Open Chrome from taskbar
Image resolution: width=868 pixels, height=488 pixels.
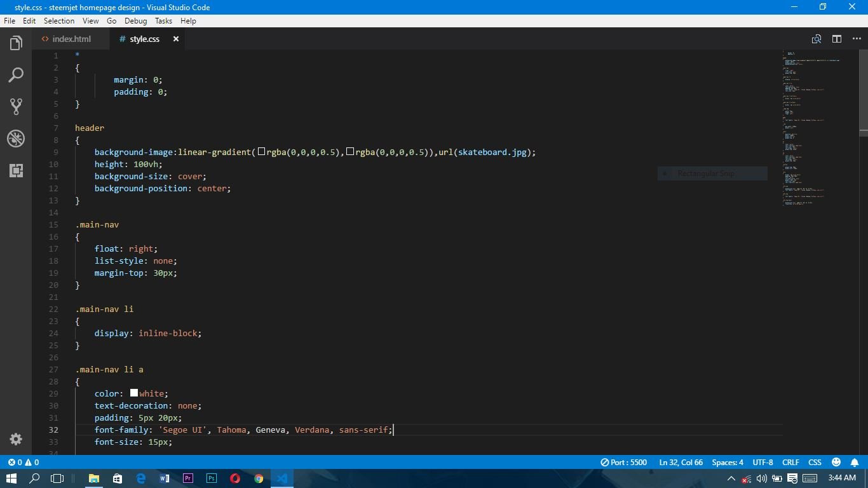(259, 478)
